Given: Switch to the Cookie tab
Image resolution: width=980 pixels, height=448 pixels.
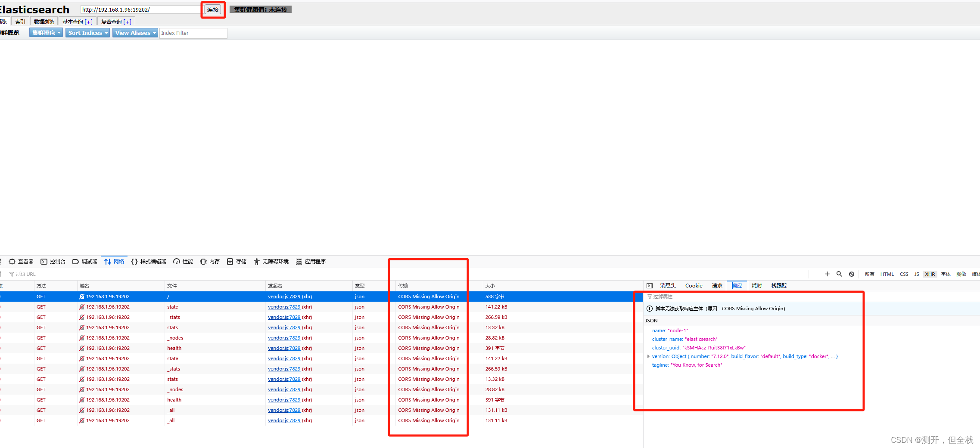Looking at the screenshot, I should [694, 285].
